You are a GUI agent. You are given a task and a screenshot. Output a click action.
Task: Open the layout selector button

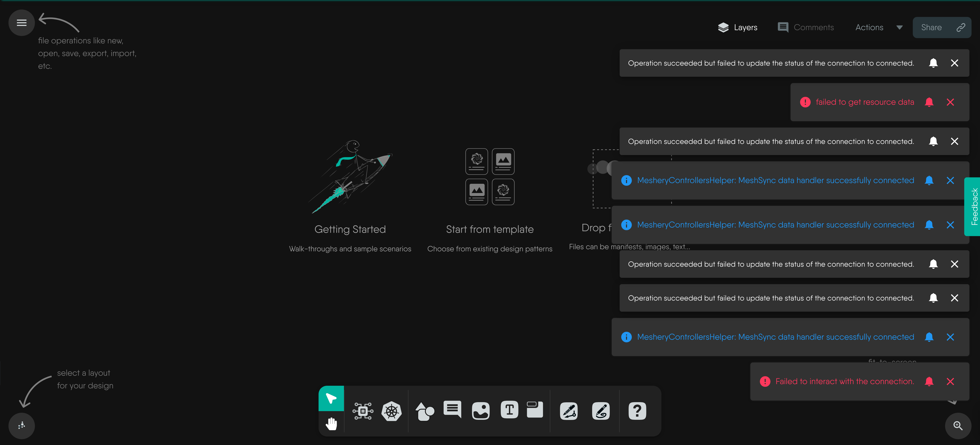(x=22, y=426)
